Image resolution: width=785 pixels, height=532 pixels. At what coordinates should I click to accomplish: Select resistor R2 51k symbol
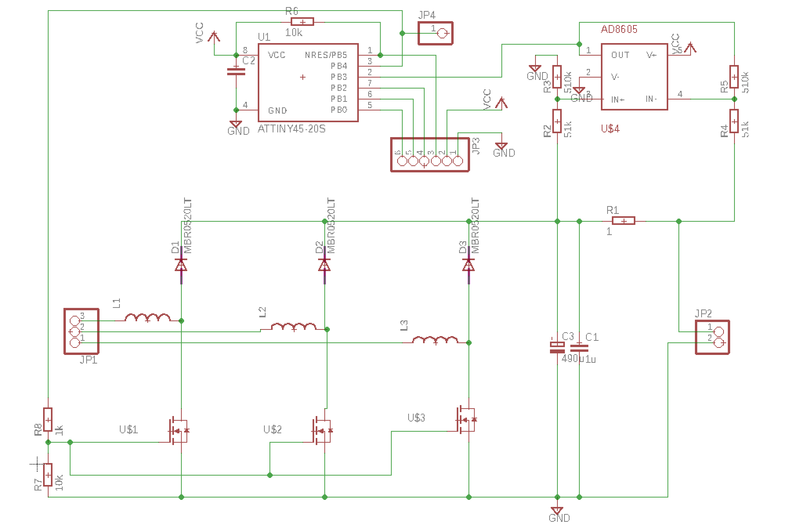tap(557, 121)
